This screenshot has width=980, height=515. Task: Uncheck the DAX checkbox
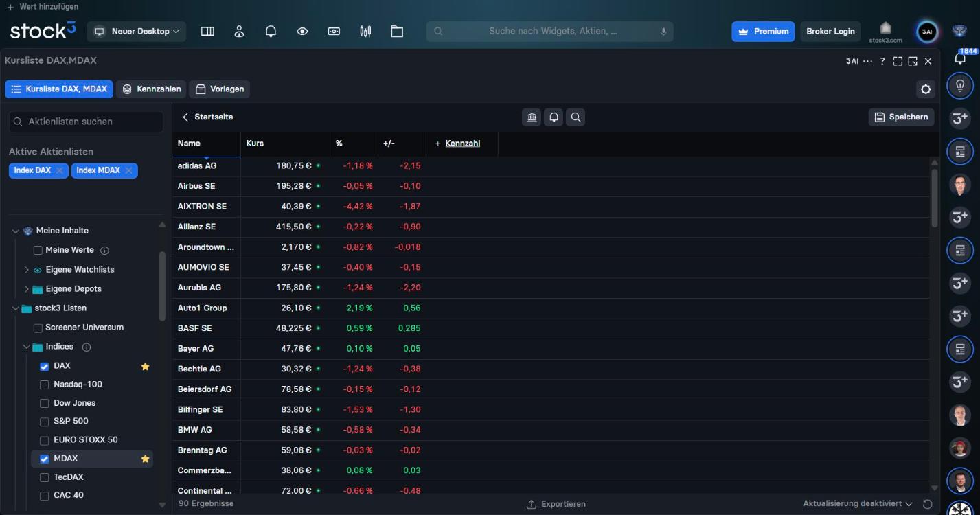45,367
